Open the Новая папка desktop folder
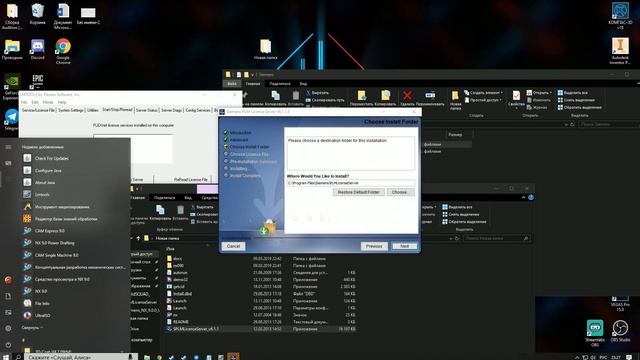The image size is (640, 360). click(266, 49)
